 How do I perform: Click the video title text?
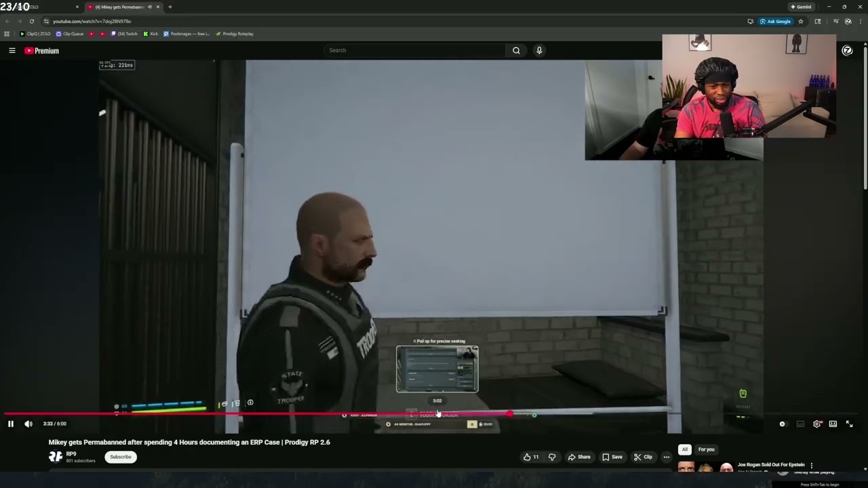click(x=189, y=442)
